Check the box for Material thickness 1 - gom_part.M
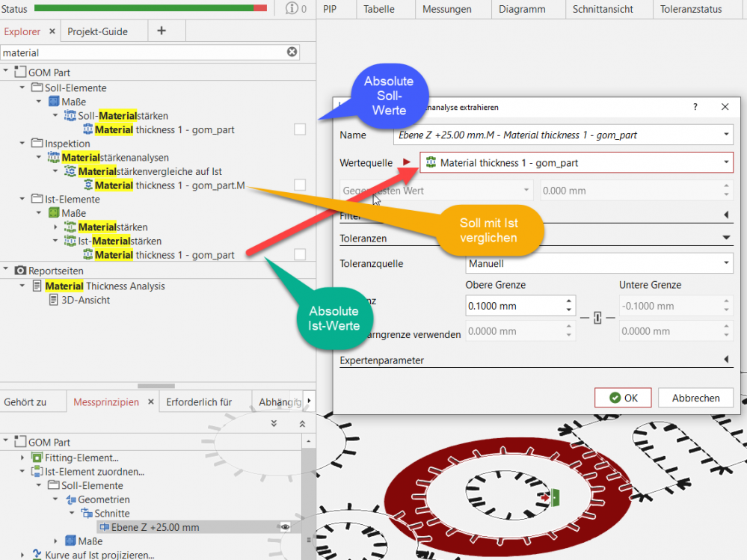This screenshot has height=560, width=747. point(299,185)
